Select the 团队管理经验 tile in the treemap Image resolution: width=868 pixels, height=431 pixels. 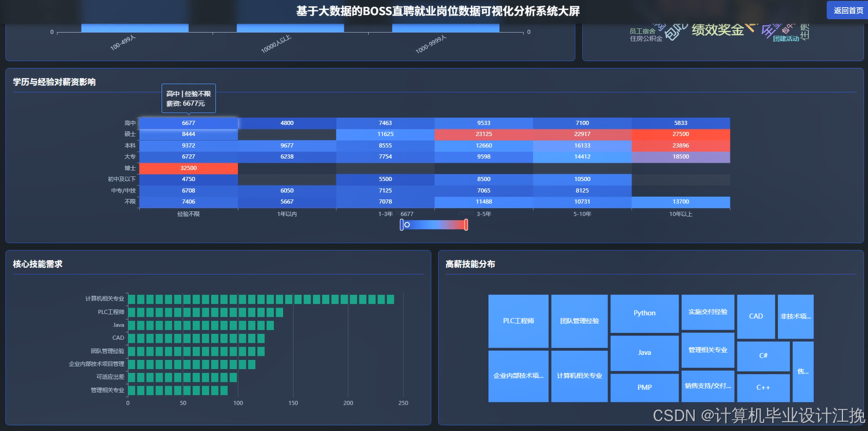pos(579,321)
